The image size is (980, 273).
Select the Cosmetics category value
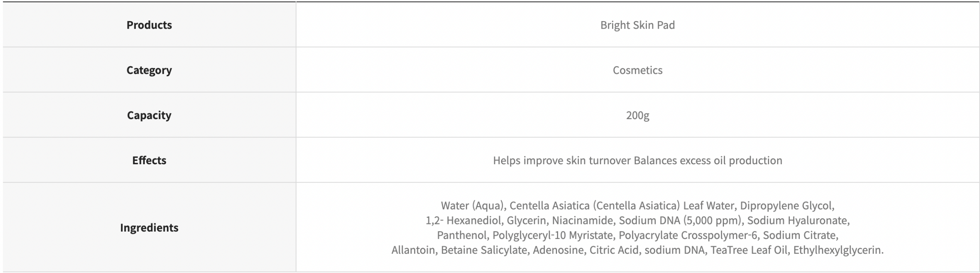(637, 70)
